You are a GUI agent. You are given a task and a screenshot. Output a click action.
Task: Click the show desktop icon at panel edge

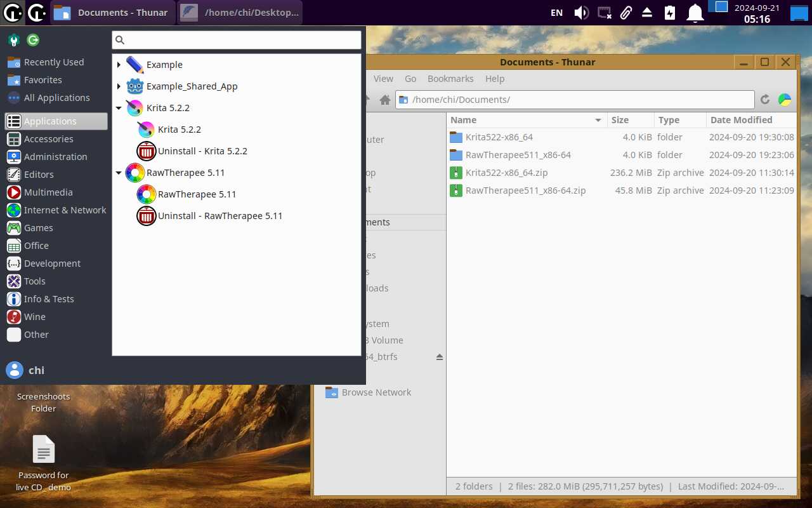[799, 12]
